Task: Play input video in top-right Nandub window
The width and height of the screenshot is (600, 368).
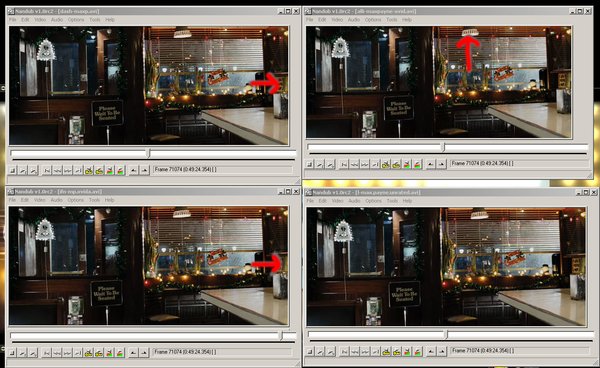Action: (320, 164)
